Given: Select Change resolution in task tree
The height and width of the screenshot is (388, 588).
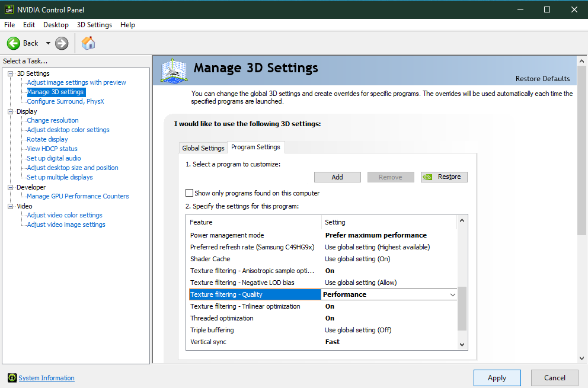Looking at the screenshot, I should [53, 120].
